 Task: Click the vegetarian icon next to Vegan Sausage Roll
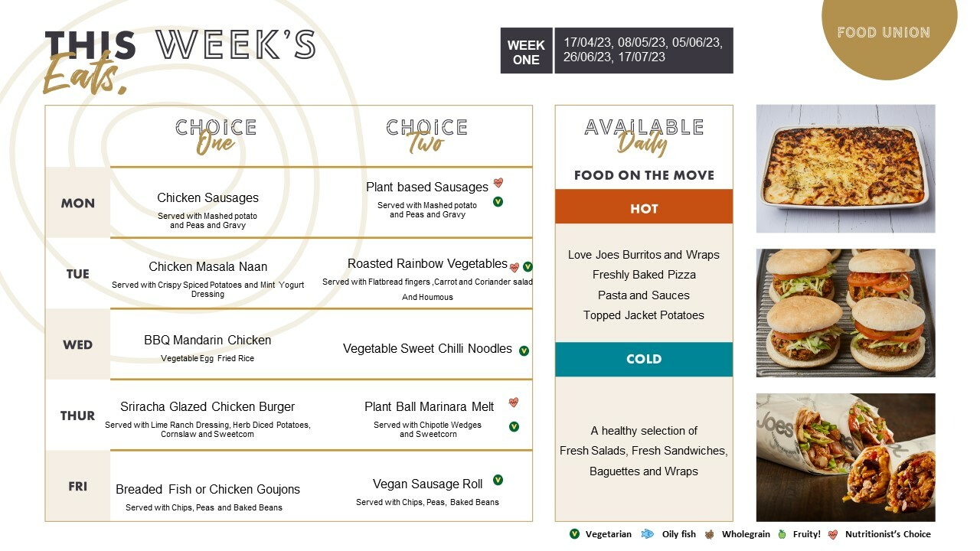click(x=498, y=480)
